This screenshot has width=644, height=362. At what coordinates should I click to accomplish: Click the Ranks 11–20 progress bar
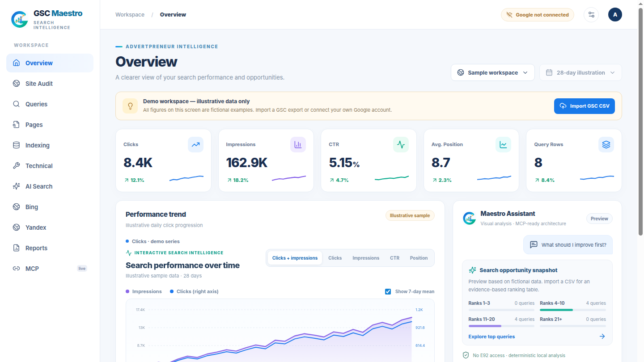pyautogui.click(x=501, y=326)
